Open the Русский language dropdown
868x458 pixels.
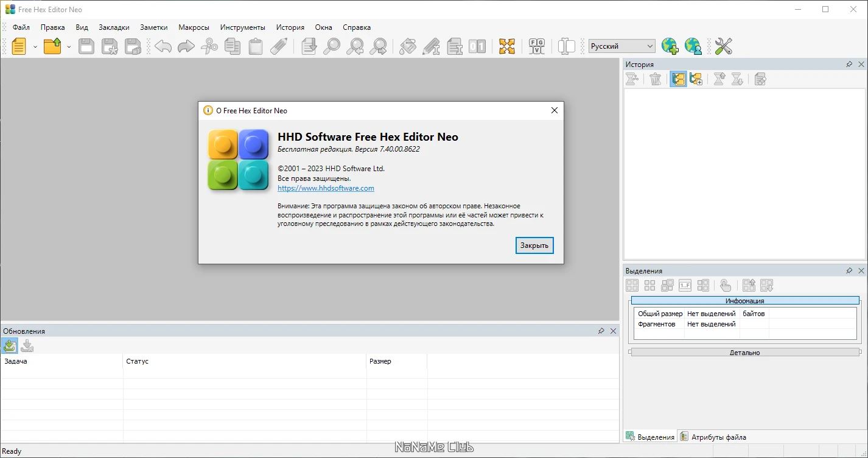[x=621, y=46]
